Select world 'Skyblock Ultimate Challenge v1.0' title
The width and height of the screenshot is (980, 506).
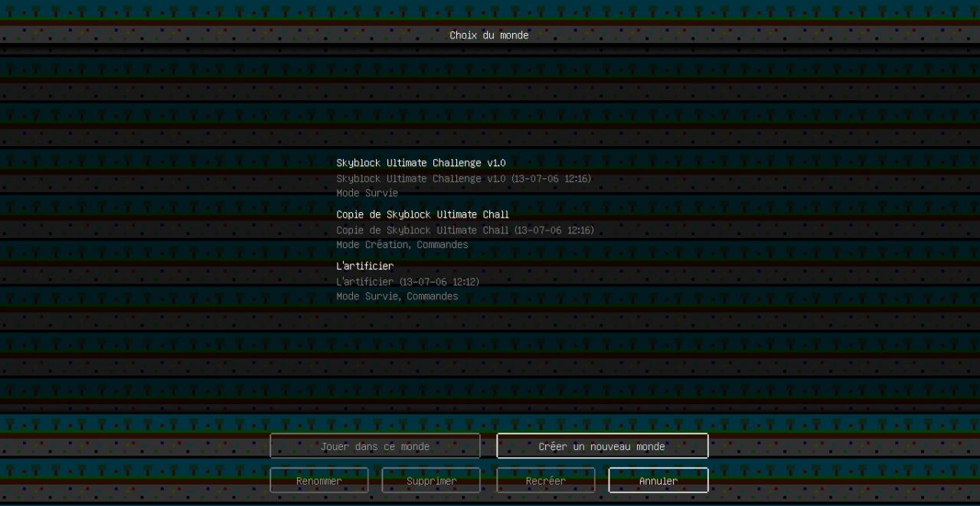point(421,163)
